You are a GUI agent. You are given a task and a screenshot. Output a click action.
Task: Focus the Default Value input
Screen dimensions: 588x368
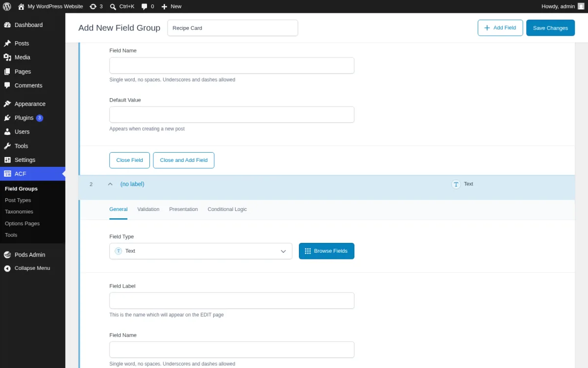[232, 115]
